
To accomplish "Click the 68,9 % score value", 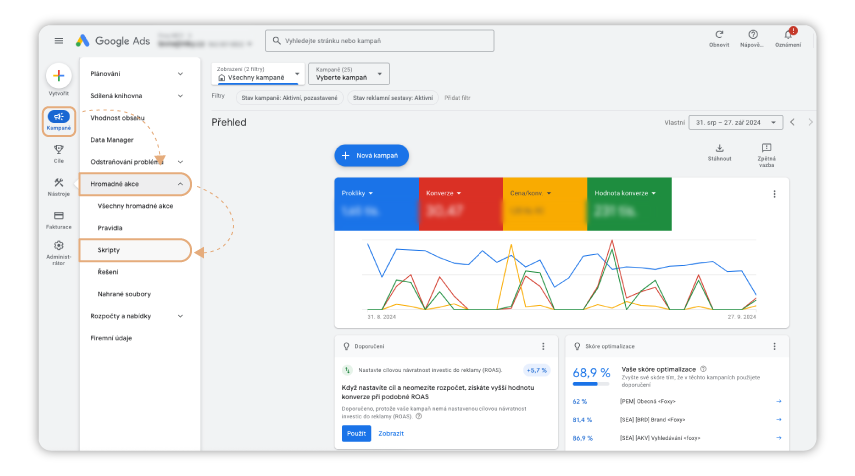I will [x=591, y=372].
